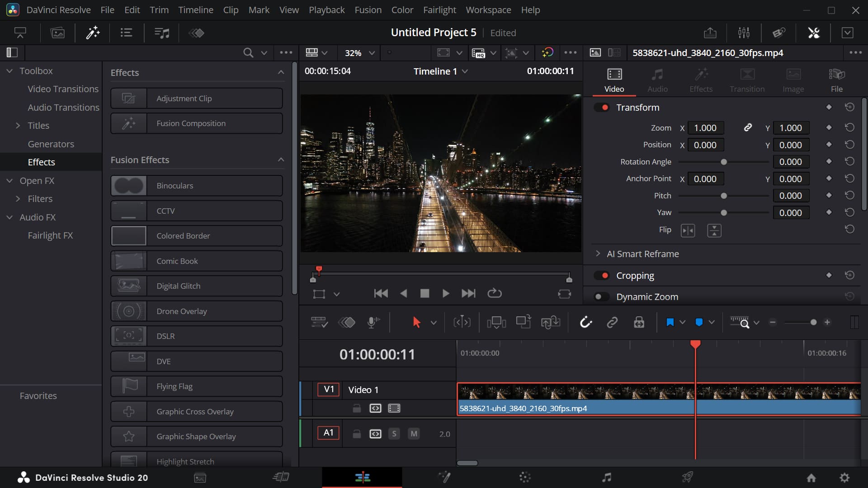Toggle the Linked Selection chain icon
868x488 pixels.
pyautogui.click(x=612, y=322)
